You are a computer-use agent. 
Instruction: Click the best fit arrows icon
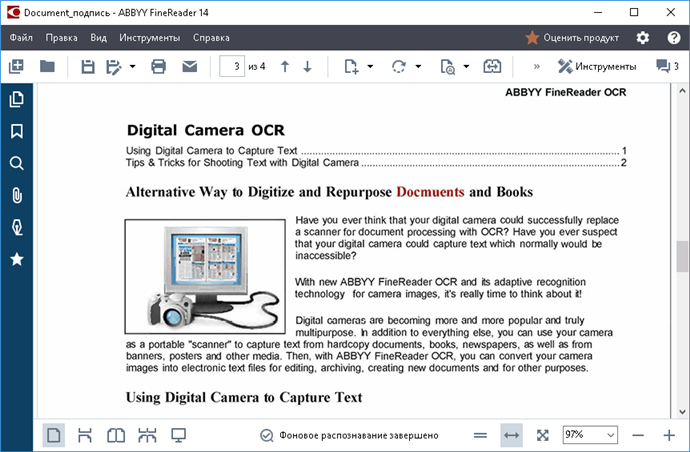pyautogui.click(x=543, y=435)
